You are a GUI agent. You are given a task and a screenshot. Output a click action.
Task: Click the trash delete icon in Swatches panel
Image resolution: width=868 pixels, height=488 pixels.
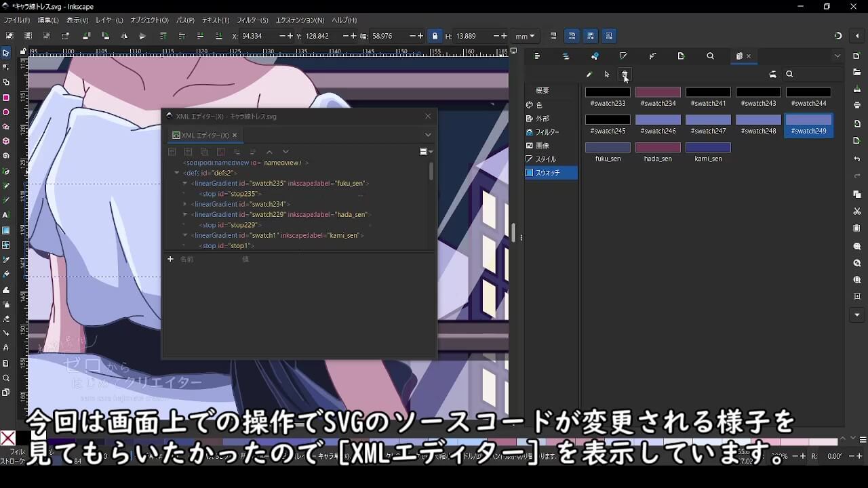pyautogui.click(x=625, y=75)
